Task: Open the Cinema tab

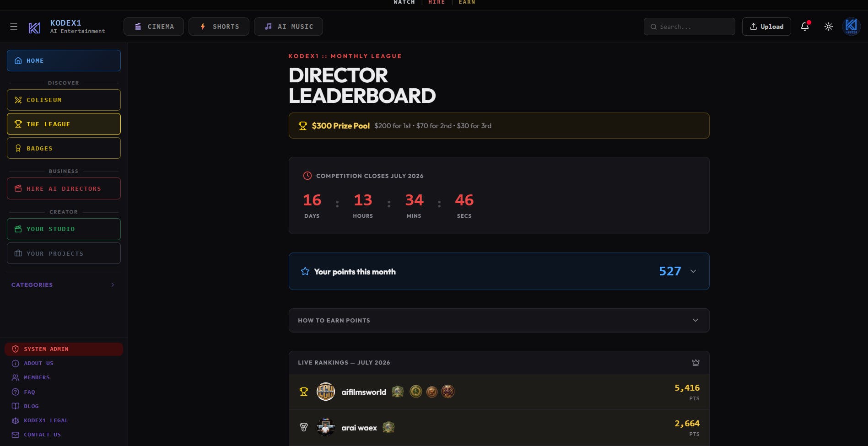Action: 154,27
